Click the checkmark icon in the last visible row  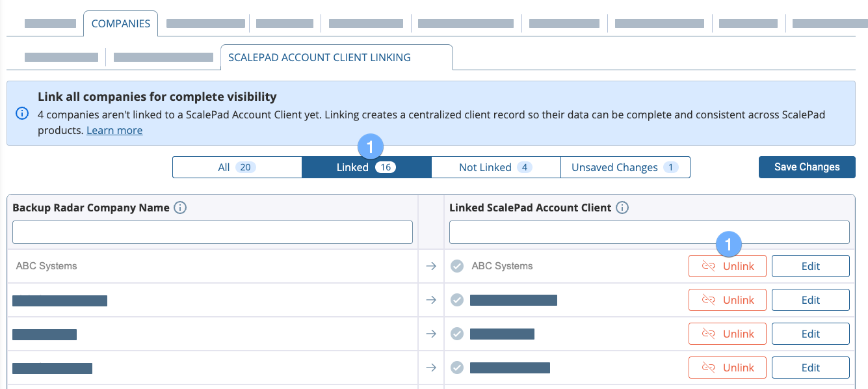457,368
